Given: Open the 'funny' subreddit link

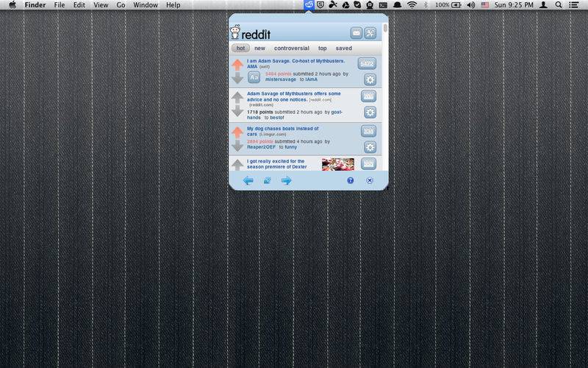Looking at the screenshot, I should click(x=290, y=147).
